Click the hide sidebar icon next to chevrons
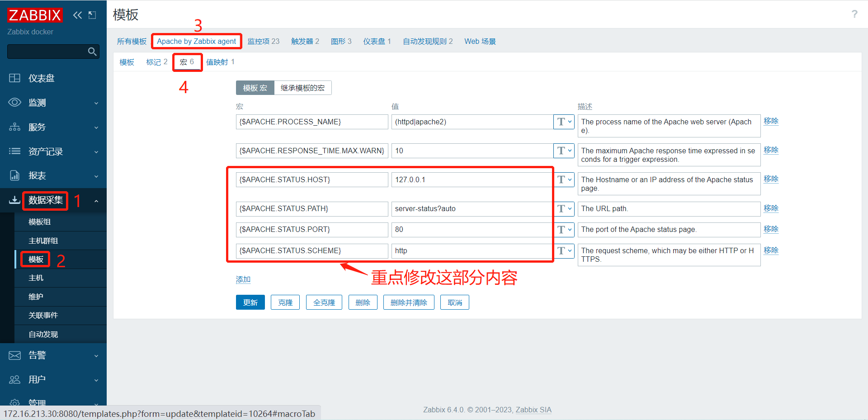 pos(92,15)
